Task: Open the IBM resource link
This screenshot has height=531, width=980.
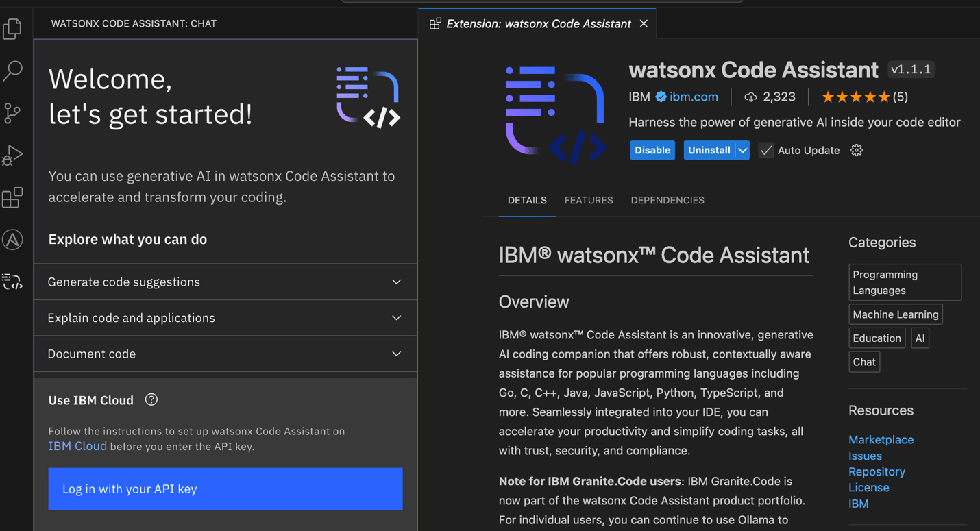Action: [x=858, y=504]
